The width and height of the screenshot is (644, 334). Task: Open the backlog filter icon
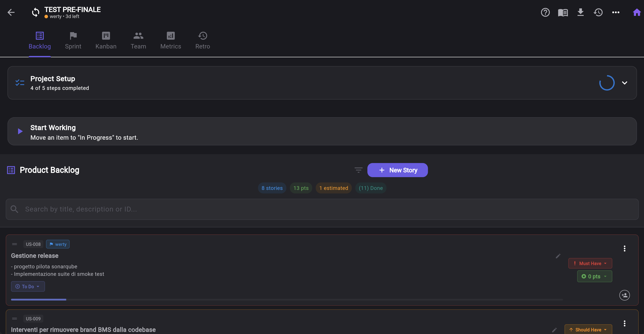[359, 170]
